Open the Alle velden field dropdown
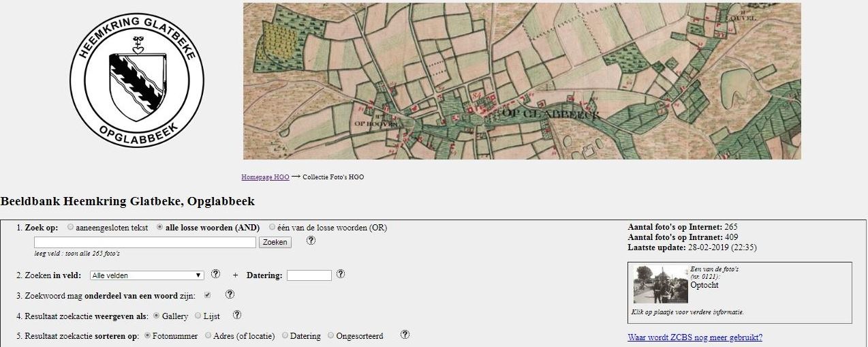 coord(146,275)
